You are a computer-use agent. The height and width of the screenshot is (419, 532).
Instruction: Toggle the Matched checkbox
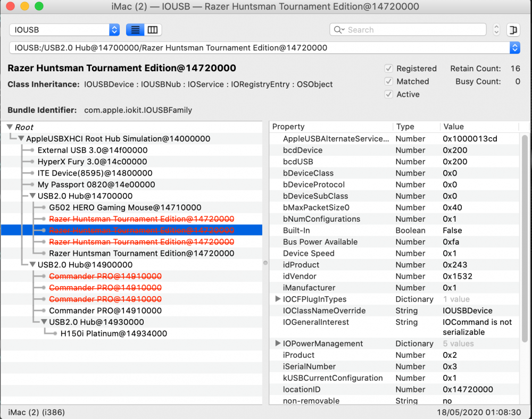point(389,81)
